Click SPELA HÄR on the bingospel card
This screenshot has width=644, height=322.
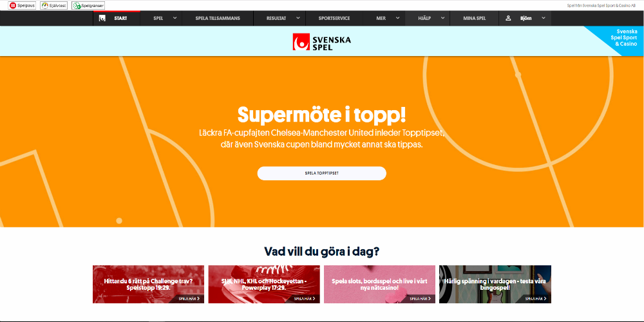[x=536, y=299]
